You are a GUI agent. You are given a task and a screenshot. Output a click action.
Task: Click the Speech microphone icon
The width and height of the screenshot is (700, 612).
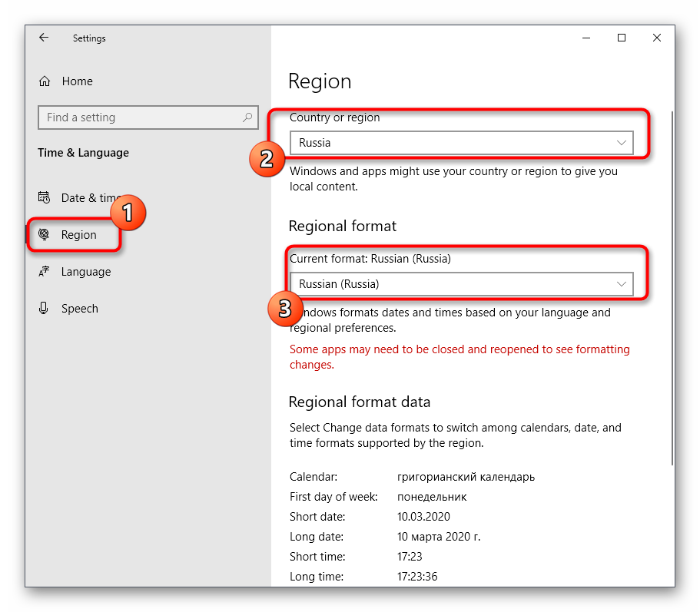[45, 309]
